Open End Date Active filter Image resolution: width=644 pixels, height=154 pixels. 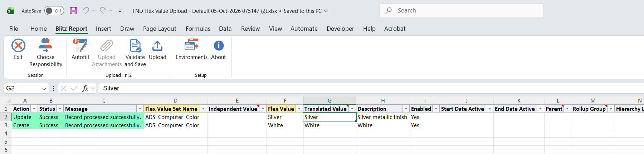click(x=540, y=109)
